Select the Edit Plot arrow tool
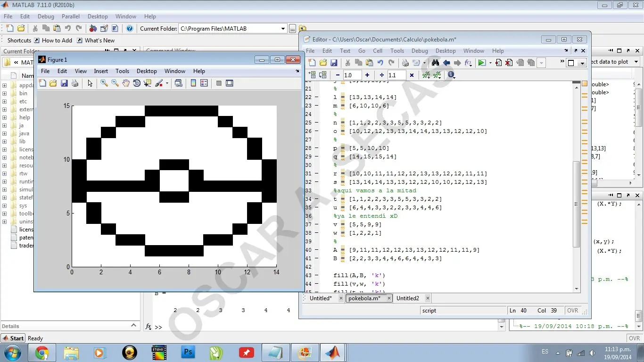Screen dimensions: 644x362 pyautogui.click(x=90, y=83)
